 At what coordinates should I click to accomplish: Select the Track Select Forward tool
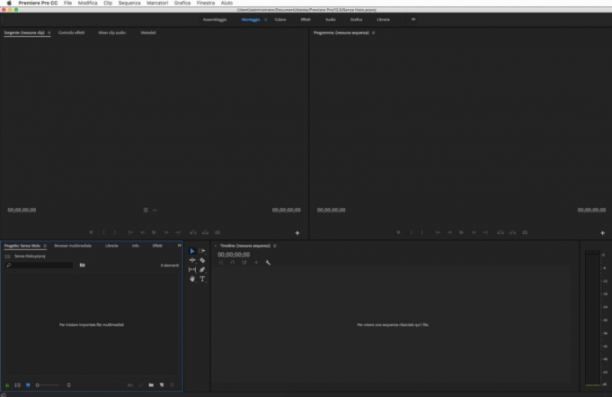(x=202, y=251)
